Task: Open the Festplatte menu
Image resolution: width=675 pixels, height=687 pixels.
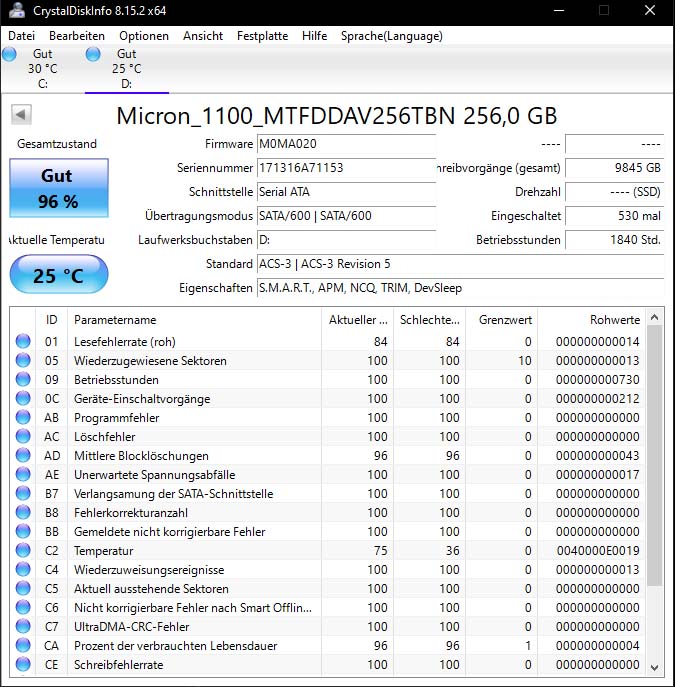Action: pos(262,36)
